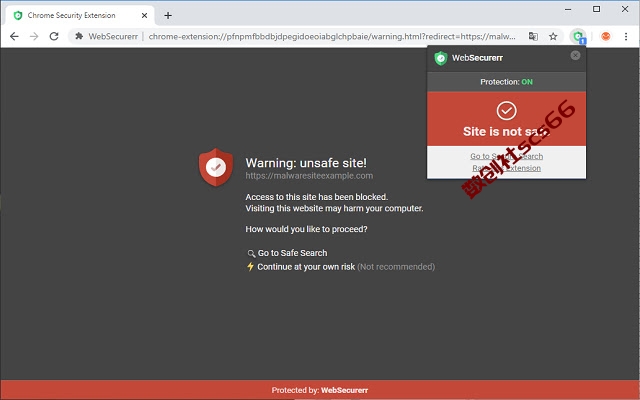Open the translate page icon
The height and width of the screenshot is (400, 640).
click(533, 36)
